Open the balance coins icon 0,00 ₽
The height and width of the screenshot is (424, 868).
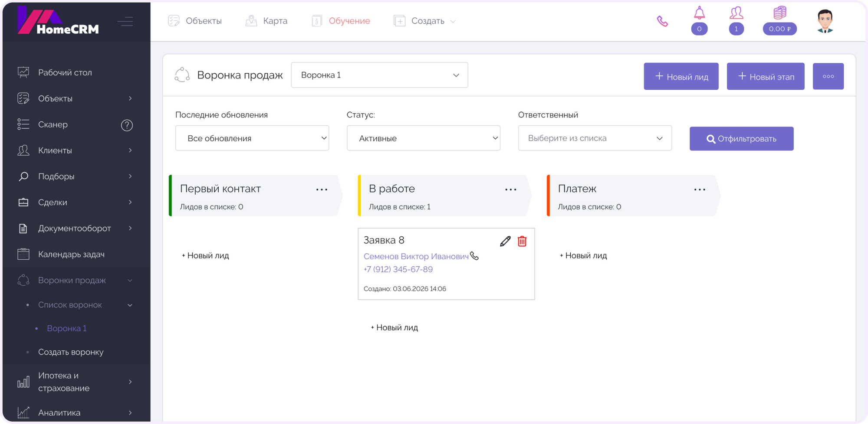780,13
